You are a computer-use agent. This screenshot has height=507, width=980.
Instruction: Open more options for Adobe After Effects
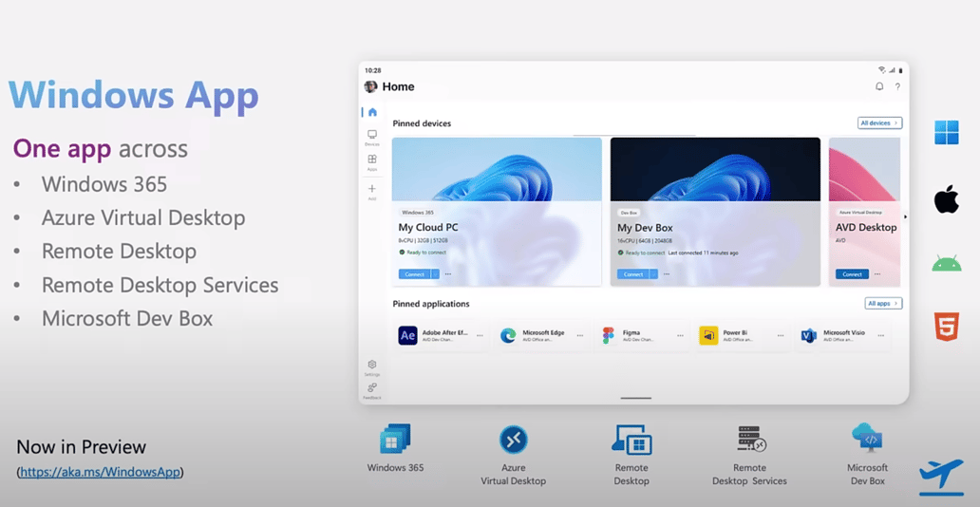click(480, 336)
